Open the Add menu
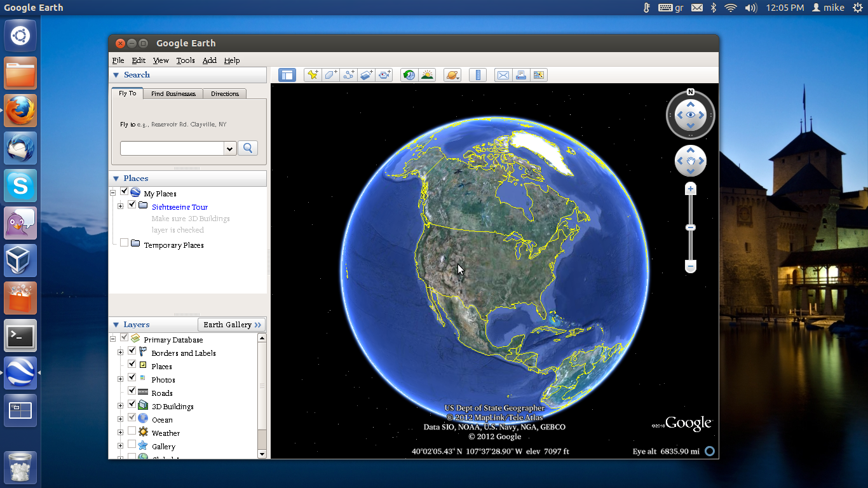 (210, 60)
